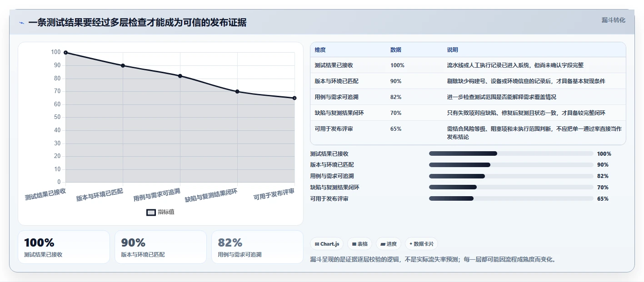
Task: Click the 65% percentage beside the progress bar
Action: coord(603,198)
